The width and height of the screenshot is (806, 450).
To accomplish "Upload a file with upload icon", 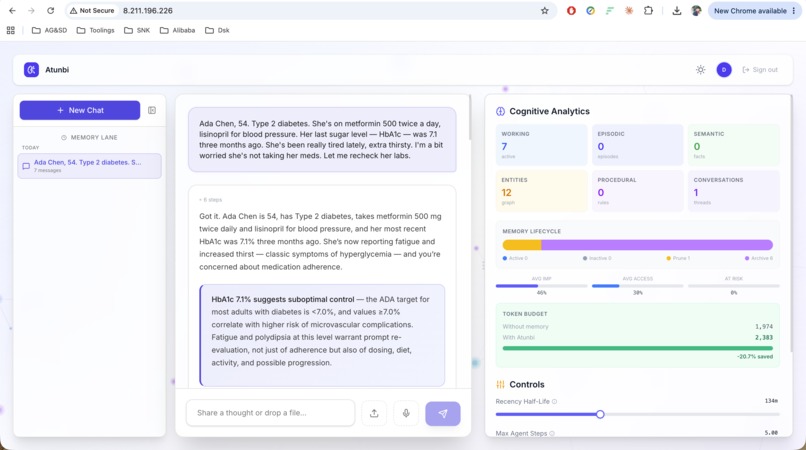I will (x=374, y=413).
